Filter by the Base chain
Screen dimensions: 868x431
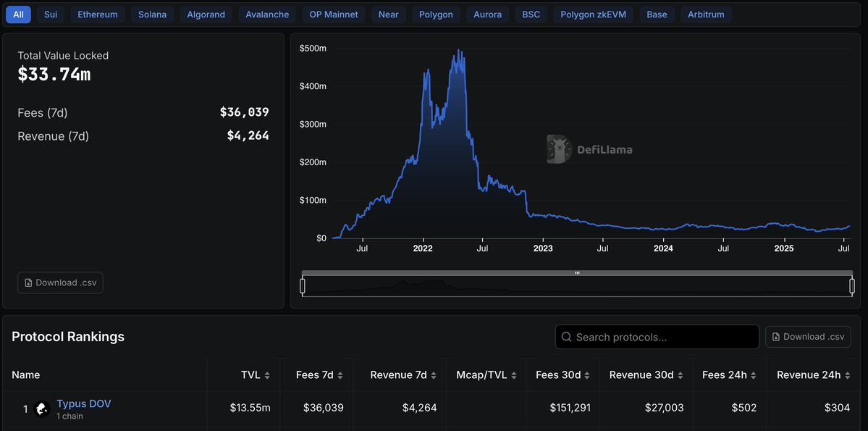[657, 14]
